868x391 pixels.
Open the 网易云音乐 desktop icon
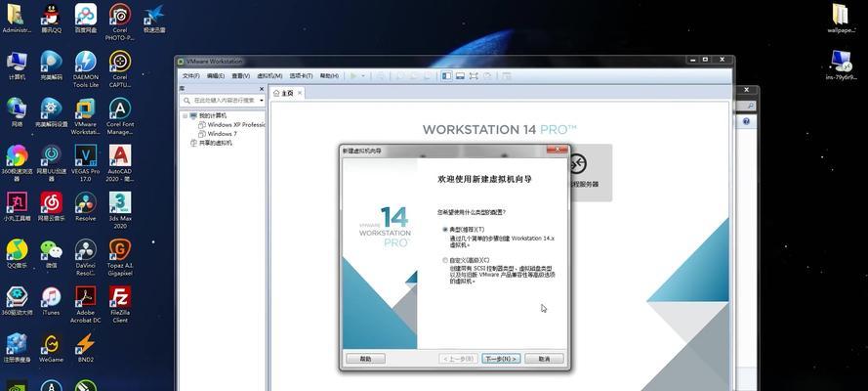(51, 206)
